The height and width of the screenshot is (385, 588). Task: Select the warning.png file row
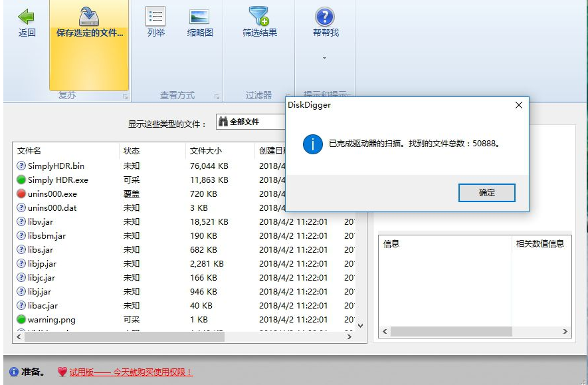pyautogui.click(x=184, y=319)
